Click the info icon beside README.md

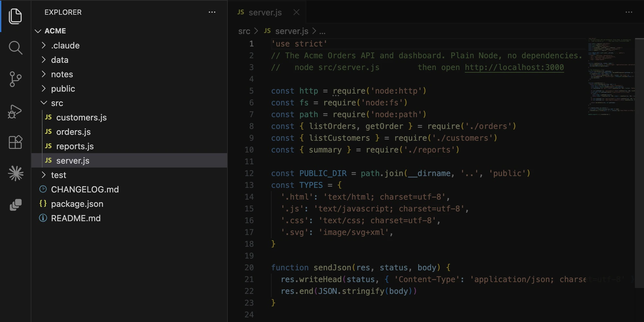(43, 218)
